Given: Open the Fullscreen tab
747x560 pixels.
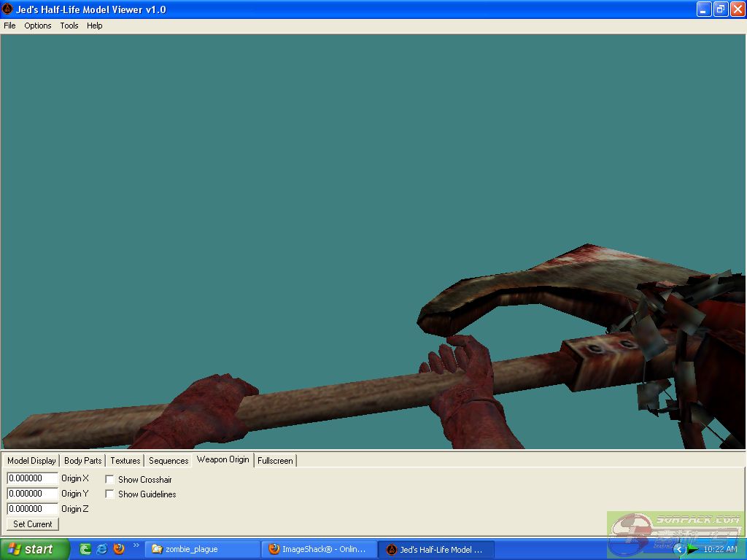Looking at the screenshot, I should pos(275,461).
